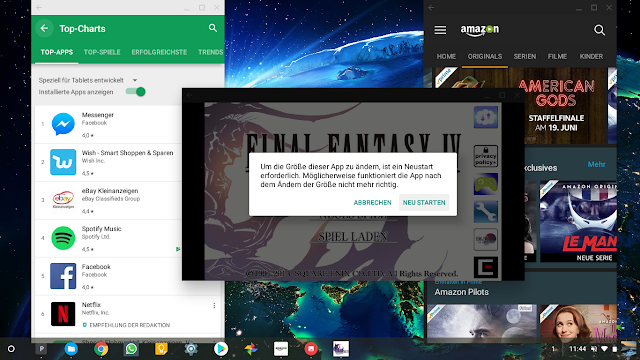This screenshot has width=640, height=360.
Task: Select the KINDER tab in Amazon
Action: [591, 56]
